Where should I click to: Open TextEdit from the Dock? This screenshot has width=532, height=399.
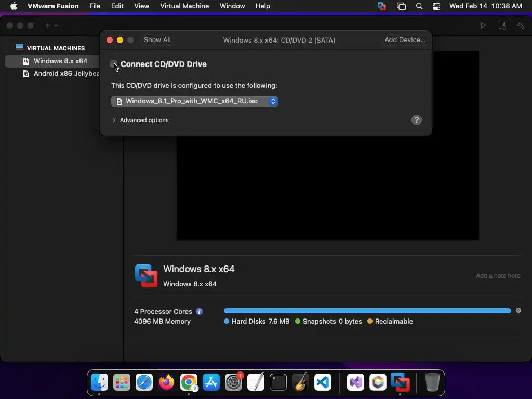pos(256,382)
